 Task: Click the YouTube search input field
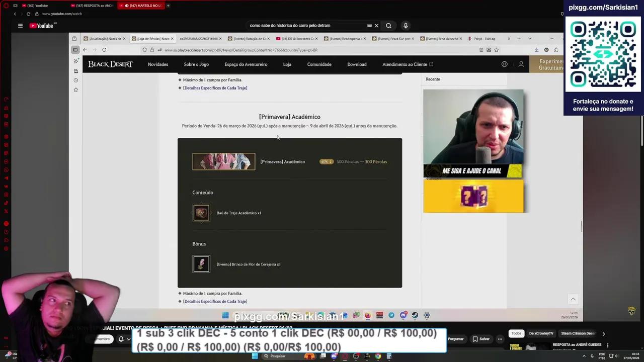coord(307,26)
